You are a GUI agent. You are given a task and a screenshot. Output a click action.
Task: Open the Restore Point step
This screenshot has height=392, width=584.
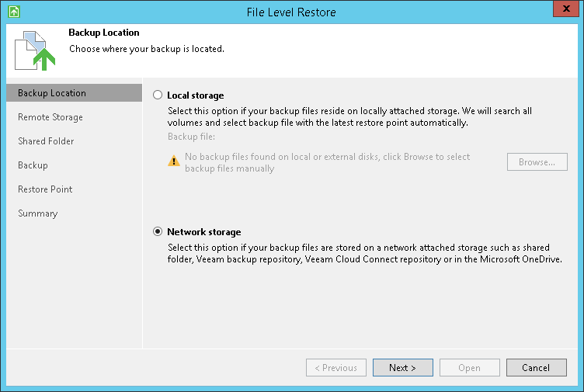45,189
